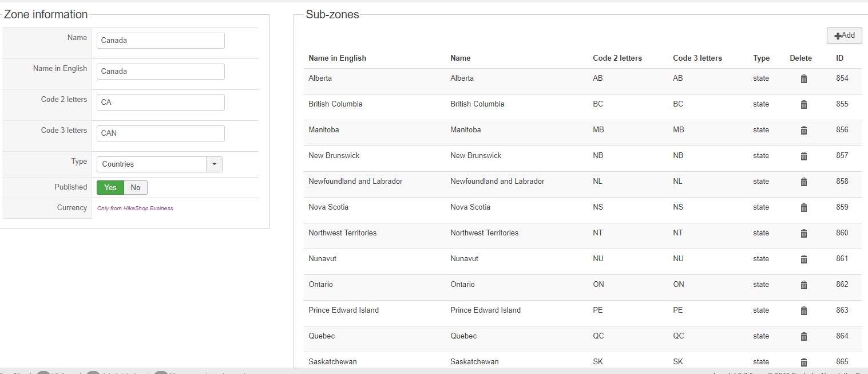Screen dimensions: 868x374
Task: Click the Code 2 letters field
Action: 160,103
